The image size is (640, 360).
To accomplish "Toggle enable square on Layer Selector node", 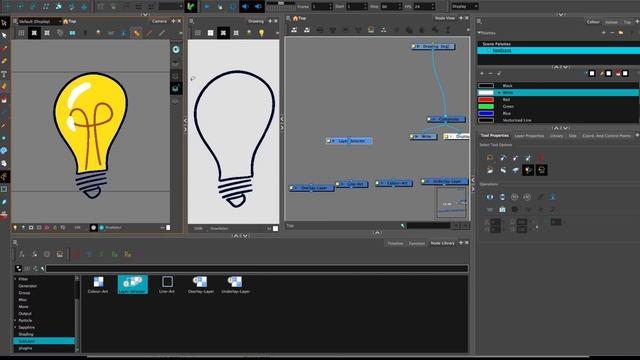I will tap(328, 141).
